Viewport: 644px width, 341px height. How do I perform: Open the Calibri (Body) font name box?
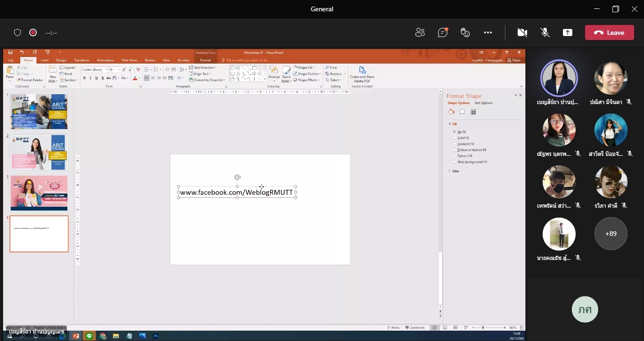tap(94, 70)
